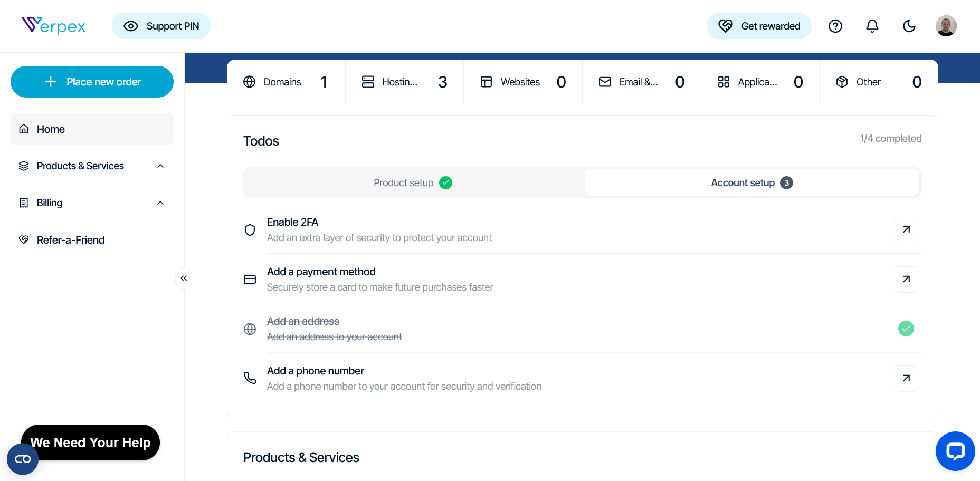Click the Products & Services section heading
The image size is (980, 481).
click(301, 457)
